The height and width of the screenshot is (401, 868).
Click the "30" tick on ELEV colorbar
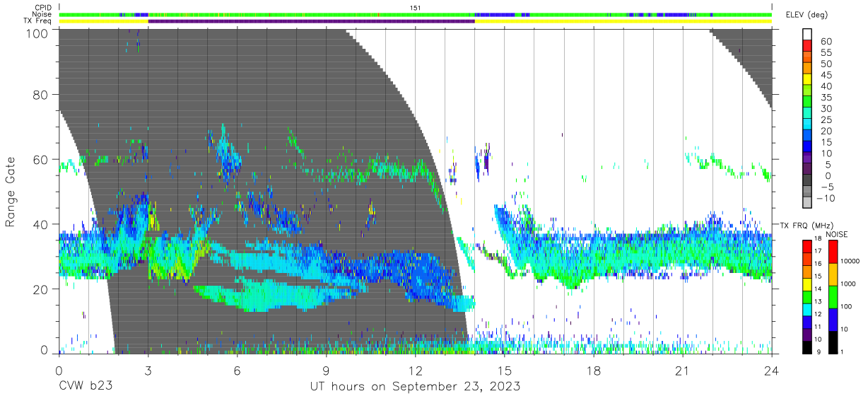826,109
